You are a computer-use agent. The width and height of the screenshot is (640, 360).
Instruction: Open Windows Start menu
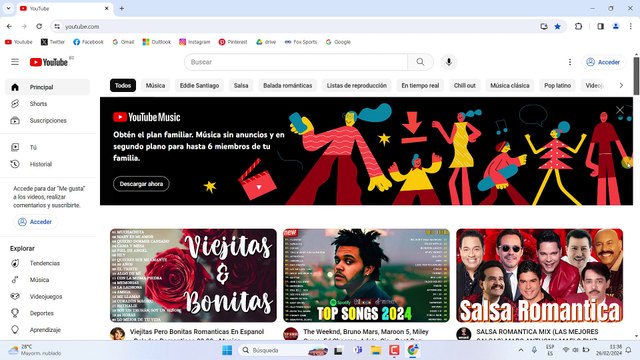pos(227,350)
